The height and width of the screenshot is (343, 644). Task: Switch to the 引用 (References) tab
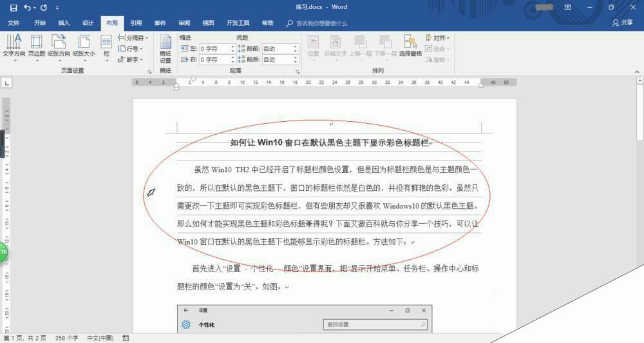136,23
